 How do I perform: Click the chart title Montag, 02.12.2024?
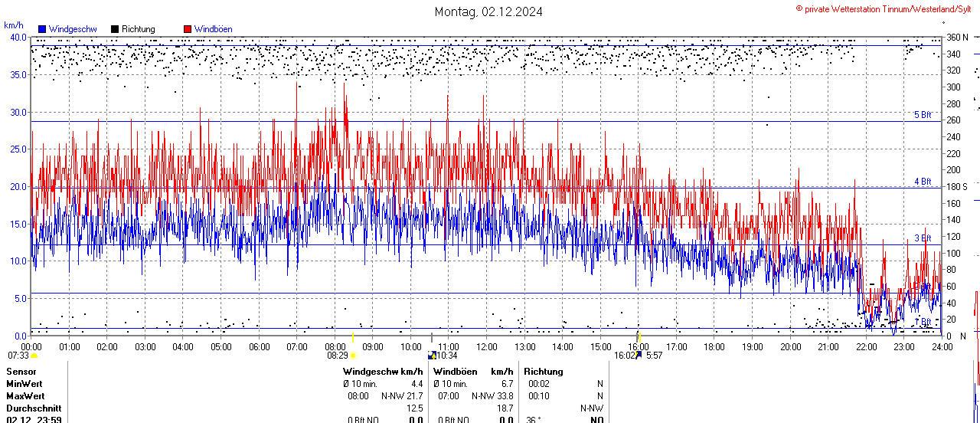click(x=488, y=11)
